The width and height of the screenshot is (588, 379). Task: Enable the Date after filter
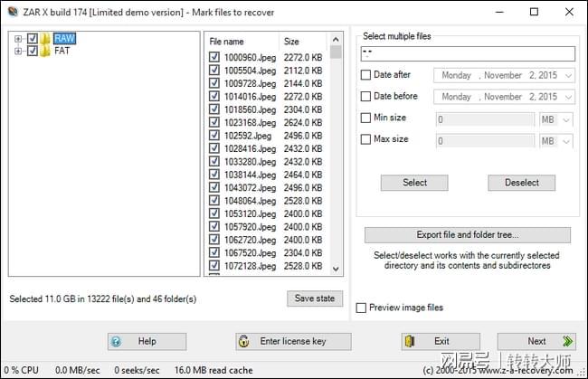coord(365,74)
